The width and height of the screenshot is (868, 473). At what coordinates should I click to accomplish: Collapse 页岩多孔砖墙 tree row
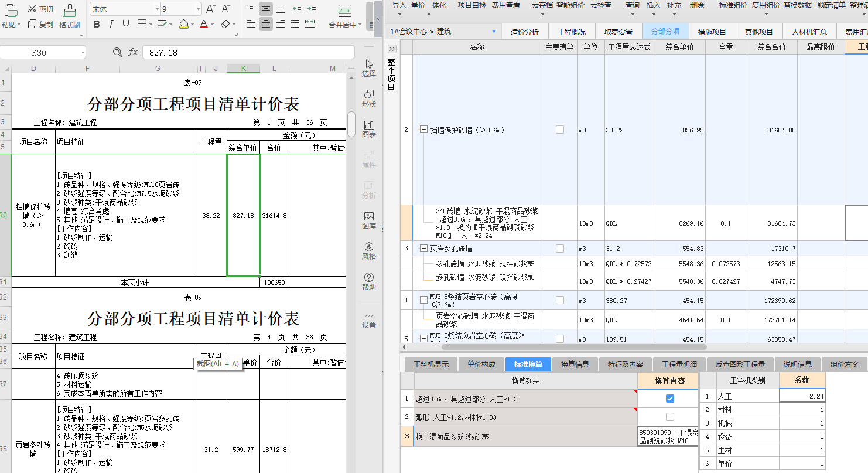[x=423, y=249]
